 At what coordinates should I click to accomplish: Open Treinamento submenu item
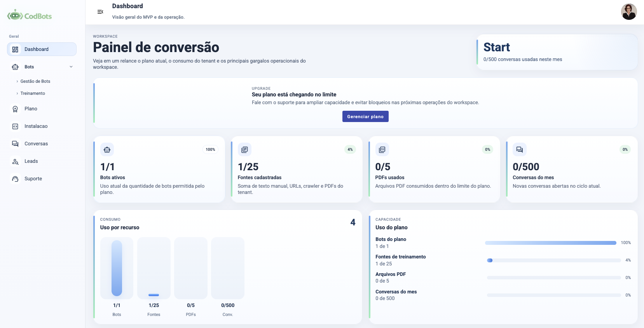[33, 93]
